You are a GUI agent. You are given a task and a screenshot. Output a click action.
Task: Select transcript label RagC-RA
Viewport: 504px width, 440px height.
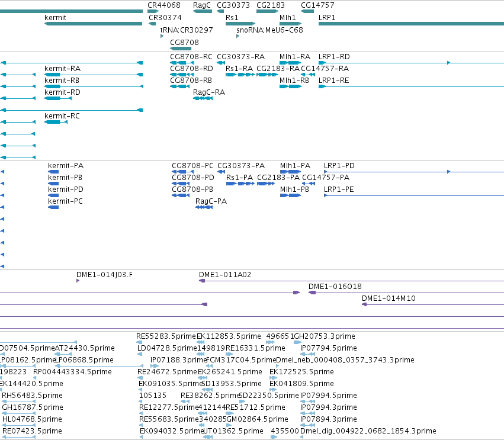(209, 92)
